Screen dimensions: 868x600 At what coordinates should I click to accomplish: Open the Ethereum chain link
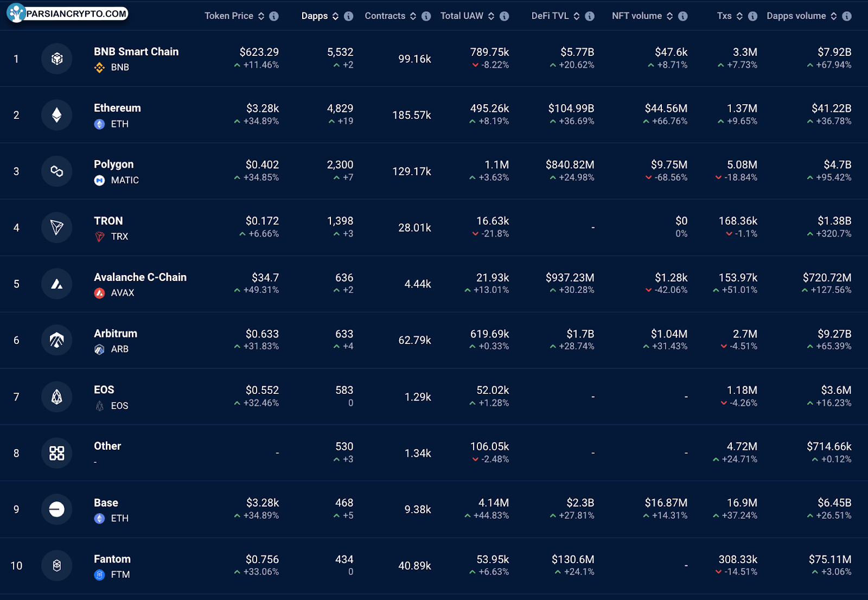[117, 108]
